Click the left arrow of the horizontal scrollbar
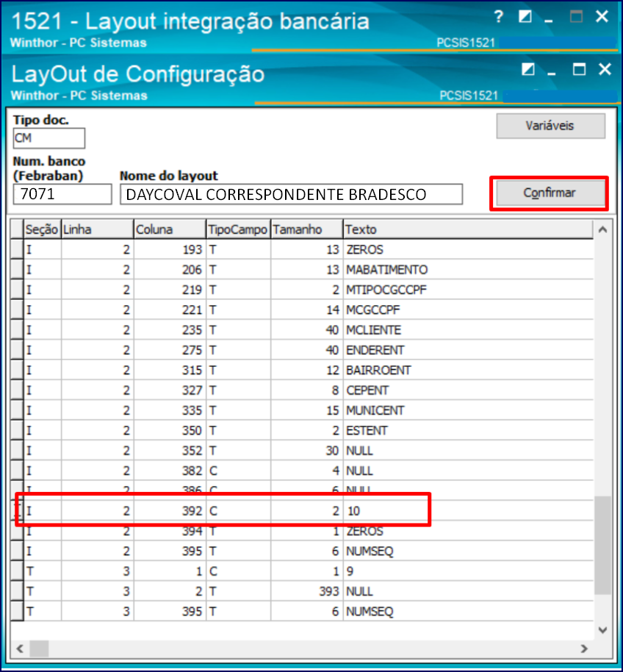The image size is (623, 672). point(20,648)
